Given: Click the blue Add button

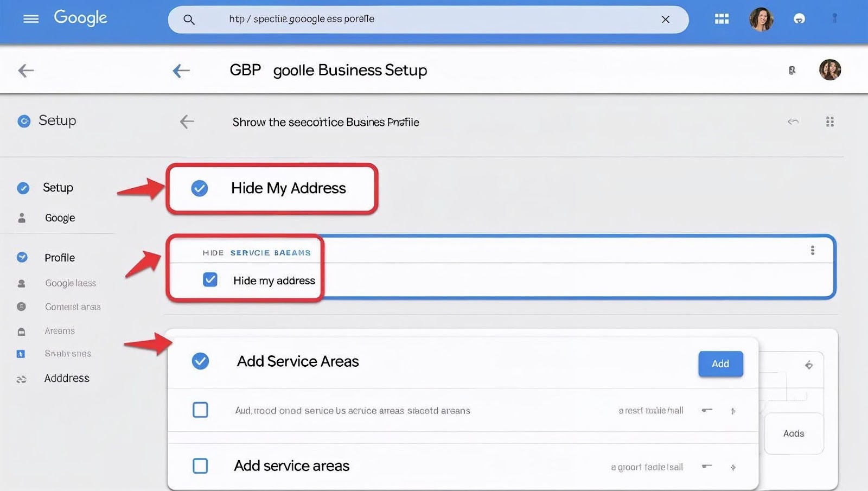Looking at the screenshot, I should coord(720,364).
